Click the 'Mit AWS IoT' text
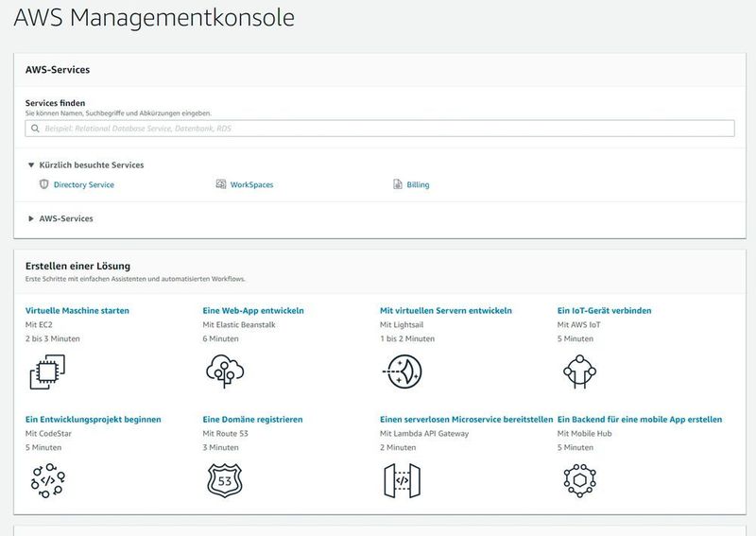Image resolution: width=756 pixels, height=536 pixels. tap(578, 324)
